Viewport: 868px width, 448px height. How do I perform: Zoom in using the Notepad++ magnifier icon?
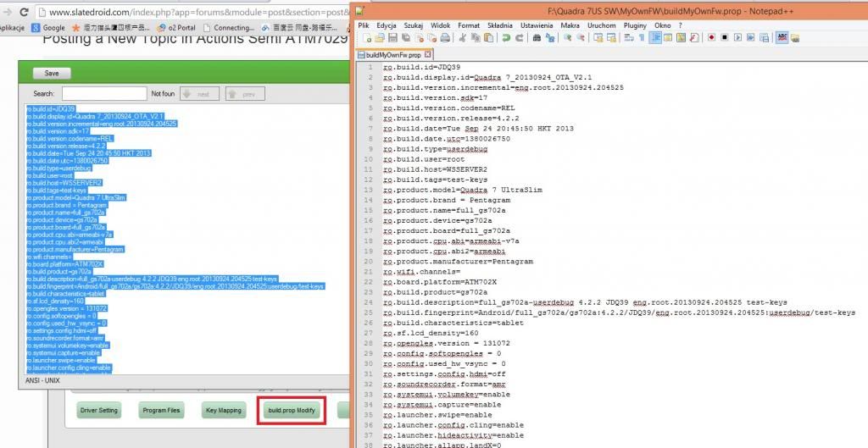click(567, 37)
